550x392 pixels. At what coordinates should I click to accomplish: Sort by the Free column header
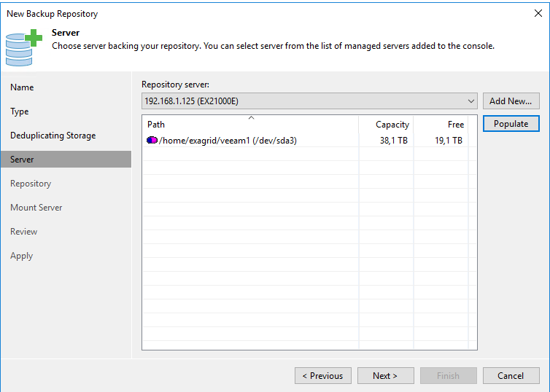tap(441, 125)
